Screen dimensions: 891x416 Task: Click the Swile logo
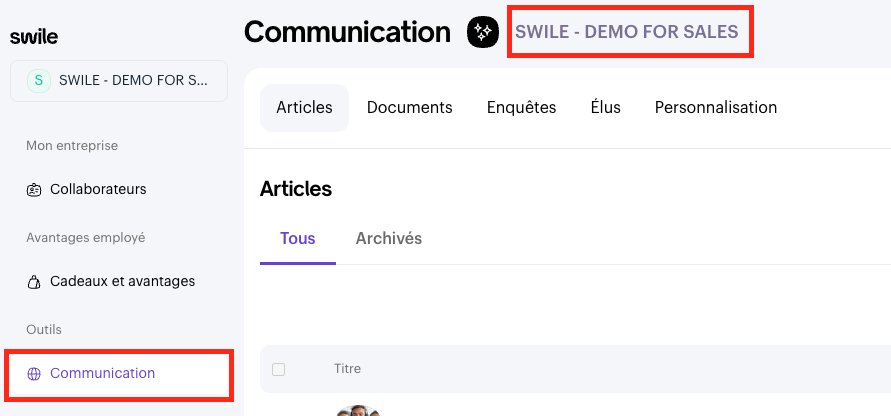[x=34, y=38]
